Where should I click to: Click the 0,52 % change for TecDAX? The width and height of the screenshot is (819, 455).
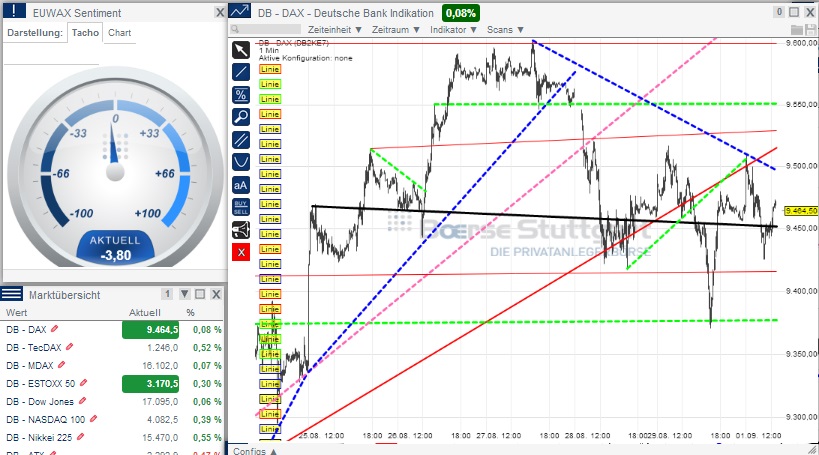(207, 347)
